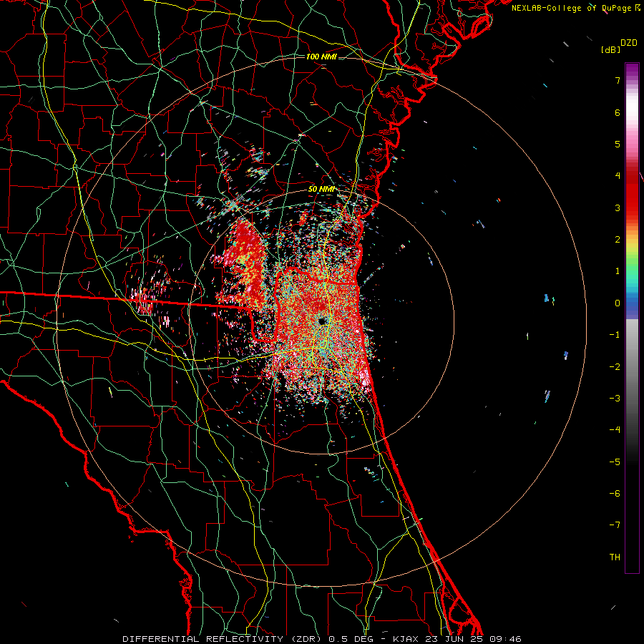Click the TH label at the color scale bottom
Screen dimensions: 644x644
point(615,557)
